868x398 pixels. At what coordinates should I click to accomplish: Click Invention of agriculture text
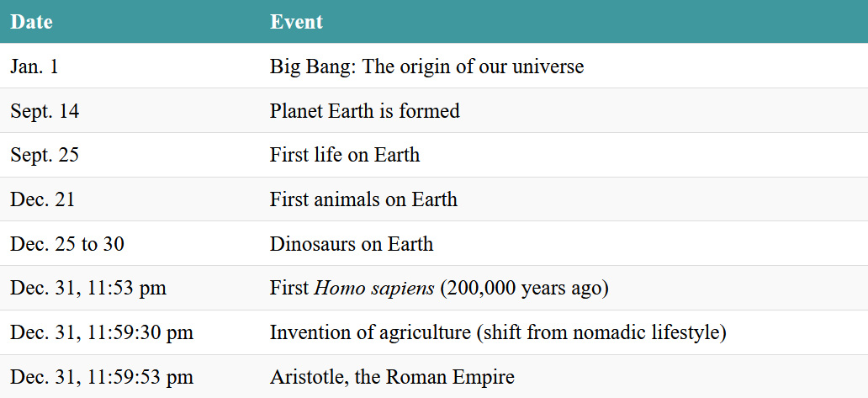pos(370,333)
